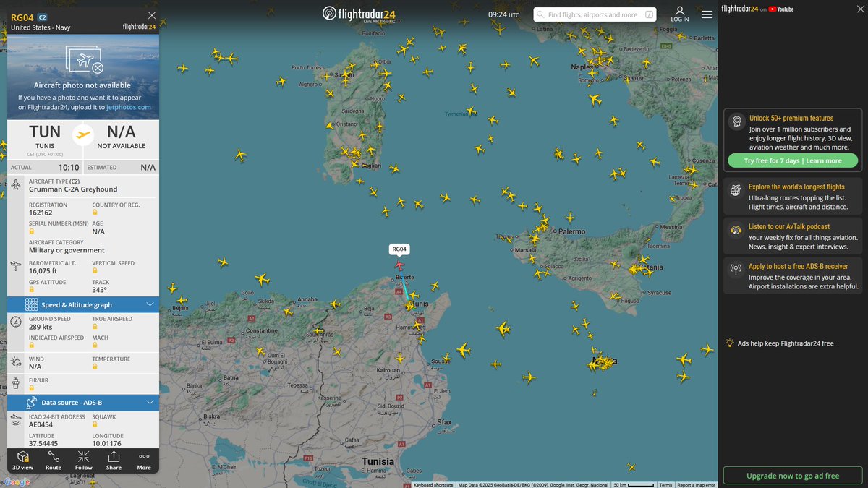Viewport: 868px width, 488px height.
Task: Open Explore the world's longest flights
Action: click(x=793, y=197)
